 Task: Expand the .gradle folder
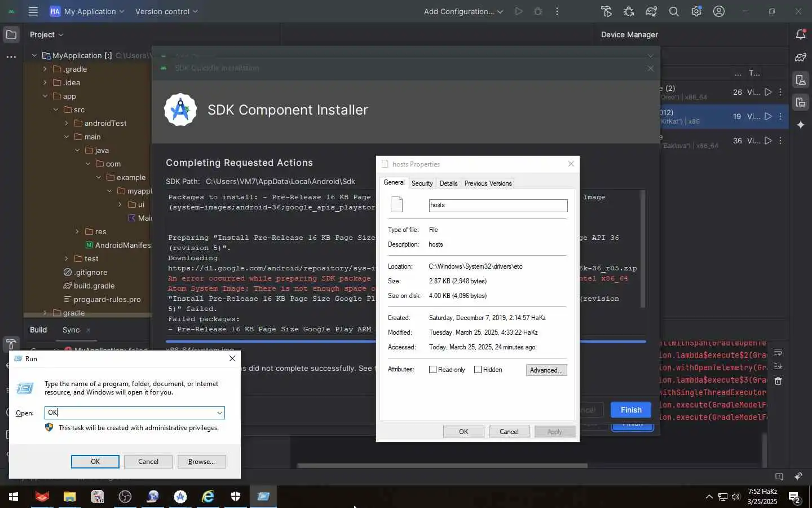tap(45, 69)
